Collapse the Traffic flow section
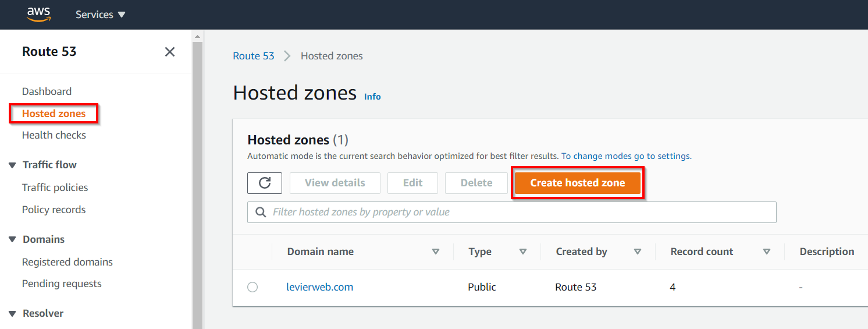This screenshot has width=868, height=329. [12, 165]
